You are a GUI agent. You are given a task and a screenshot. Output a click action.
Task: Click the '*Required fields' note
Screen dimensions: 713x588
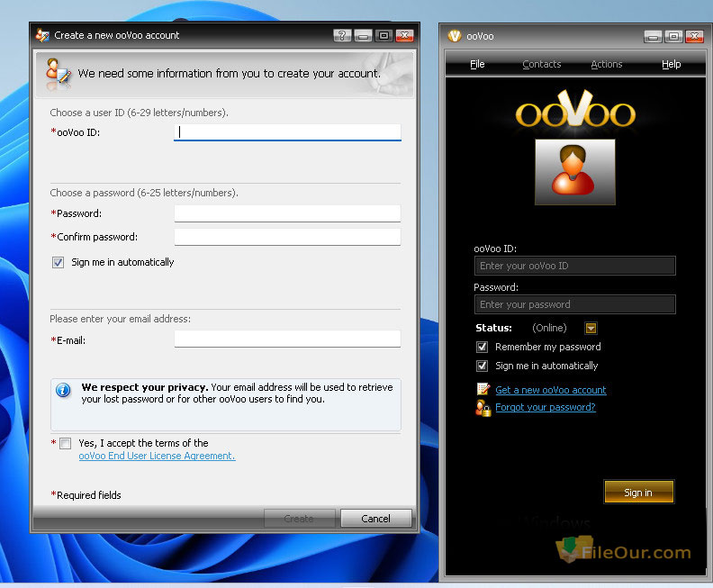click(x=86, y=494)
